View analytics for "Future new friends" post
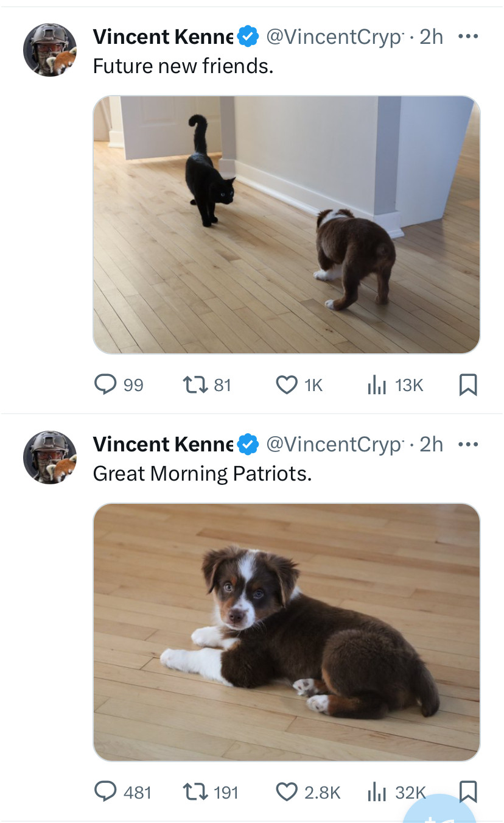This screenshot has height=823, width=504. (377, 384)
